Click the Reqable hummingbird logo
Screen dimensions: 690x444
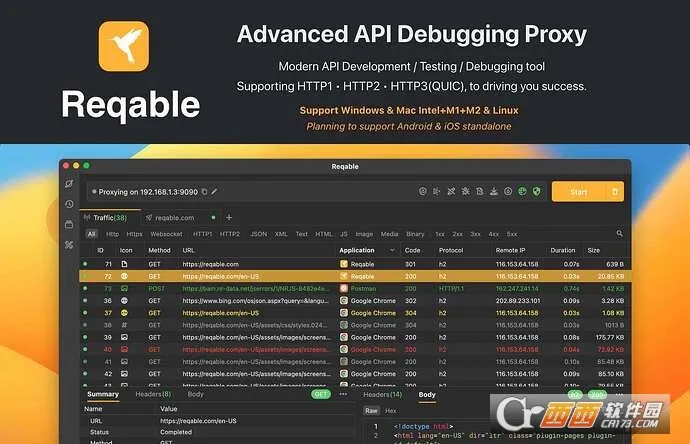[124, 46]
